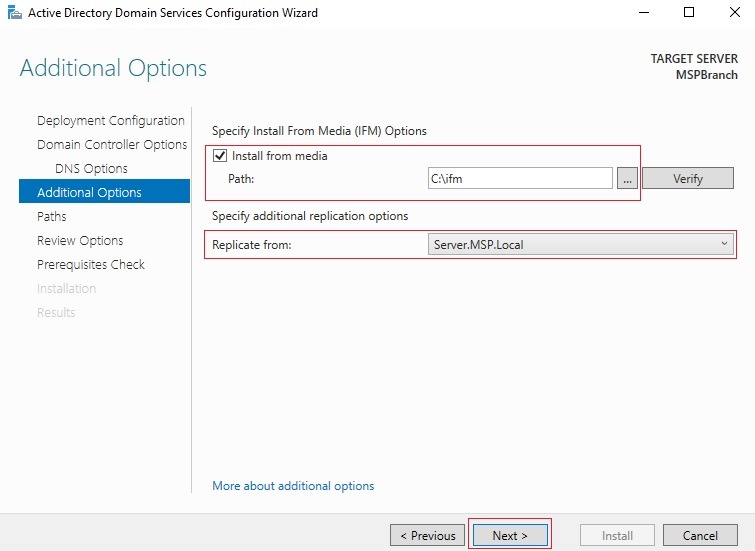Select Additional Options in sidebar
The height and width of the screenshot is (551, 755).
click(104, 191)
